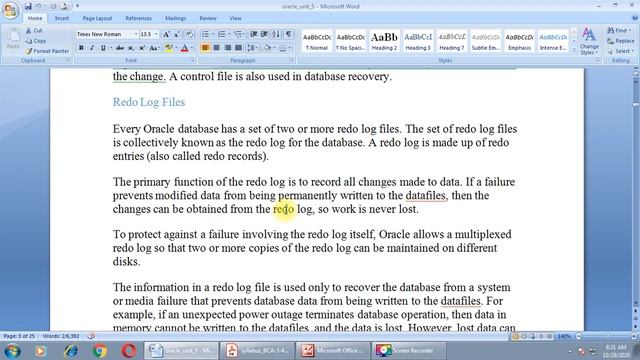Open Word Help question mark

click(x=634, y=18)
